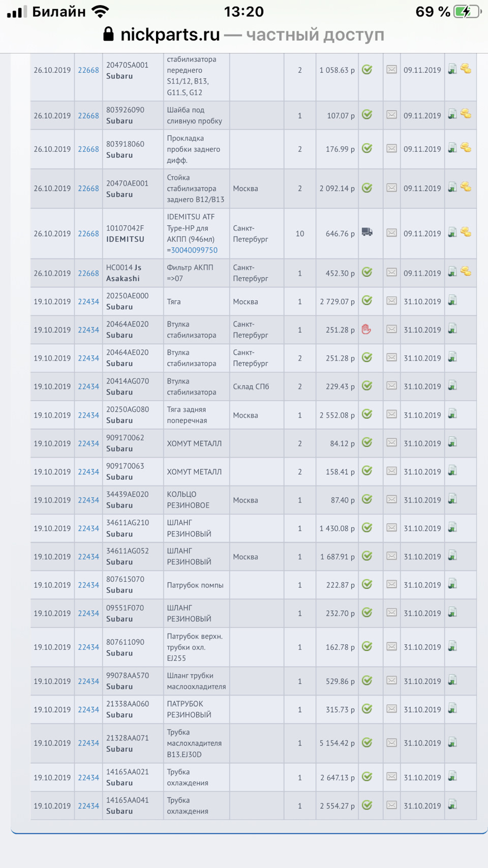Open document icon in 99078AA570 row
This screenshot has height=868, width=488.
pyautogui.click(x=452, y=680)
